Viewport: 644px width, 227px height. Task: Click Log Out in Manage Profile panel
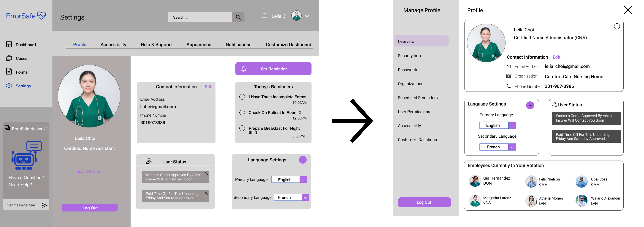(x=424, y=202)
